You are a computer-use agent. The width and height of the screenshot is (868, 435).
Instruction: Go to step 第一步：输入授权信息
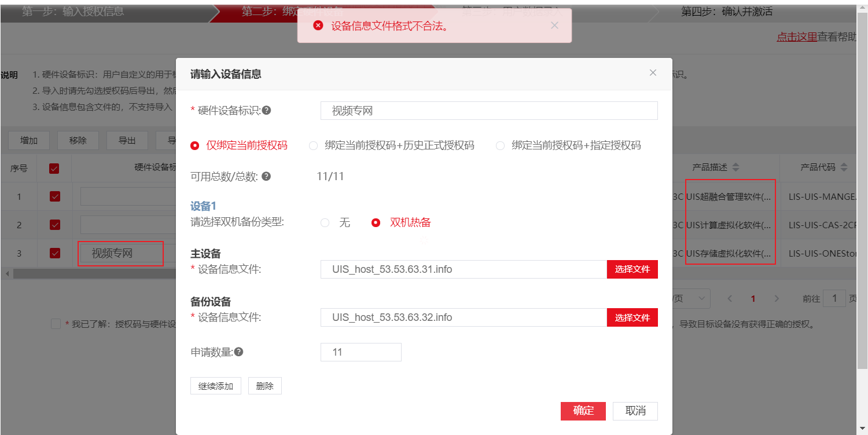pyautogui.click(x=73, y=12)
